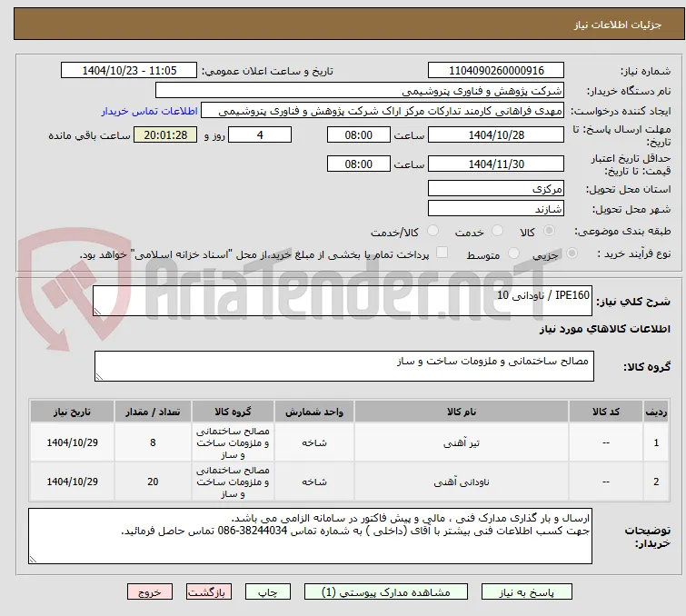Open مشاهده مدارک پیوستی (1) button
686x616 pixels.
(386, 592)
